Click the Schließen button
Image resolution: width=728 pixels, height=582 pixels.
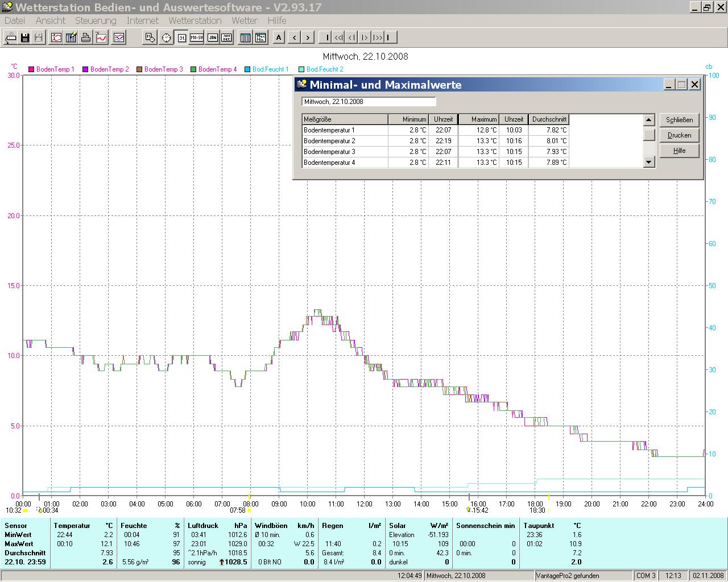click(679, 120)
